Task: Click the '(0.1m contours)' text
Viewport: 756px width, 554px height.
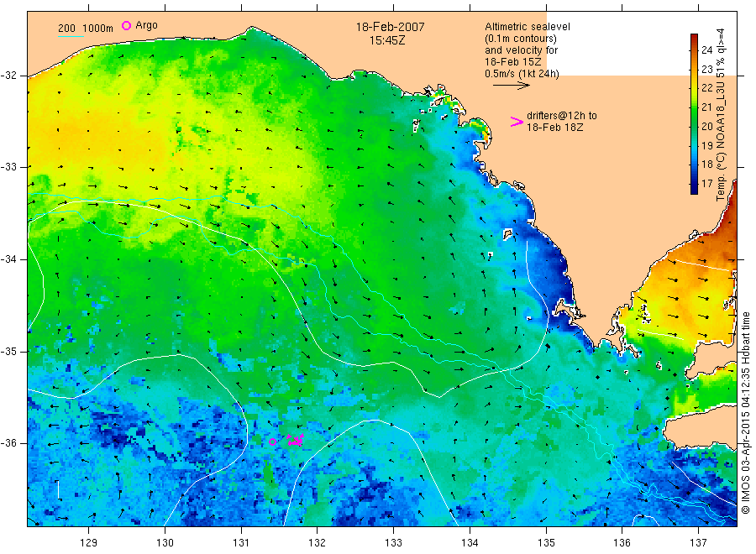Action: 521,39
